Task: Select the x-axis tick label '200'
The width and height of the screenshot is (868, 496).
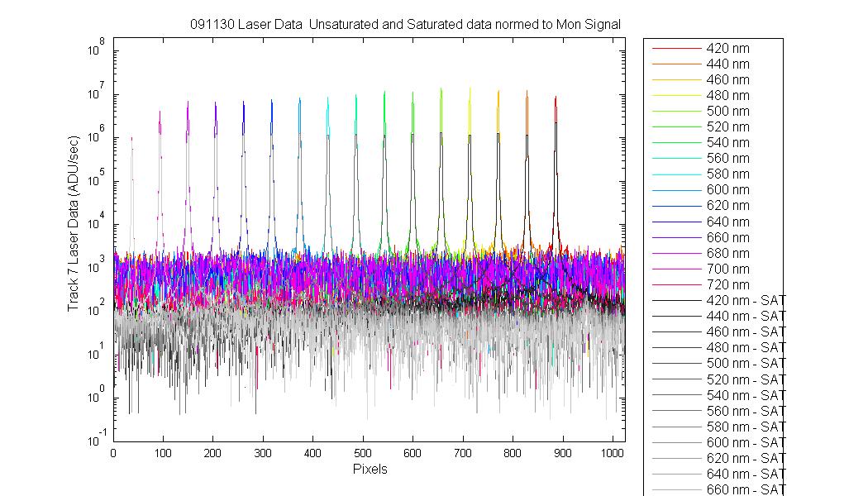Action: click(x=212, y=453)
